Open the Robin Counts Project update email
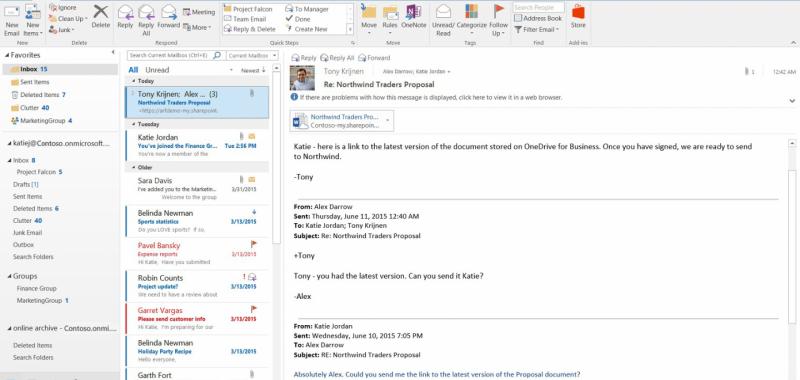This screenshot has height=380, width=800. click(197, 286)
